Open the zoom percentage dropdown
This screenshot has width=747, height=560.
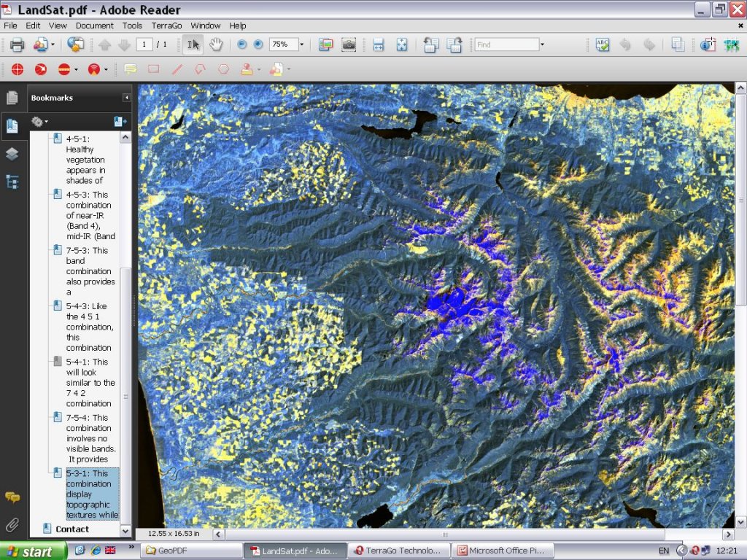(x=301, y=44)
